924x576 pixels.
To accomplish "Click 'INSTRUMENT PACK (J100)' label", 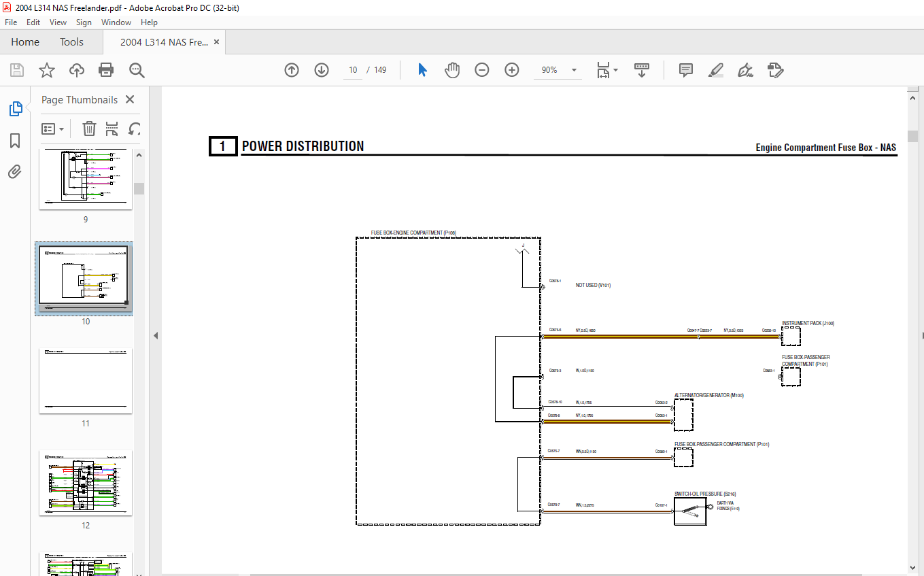I will [x=808, y=324].
